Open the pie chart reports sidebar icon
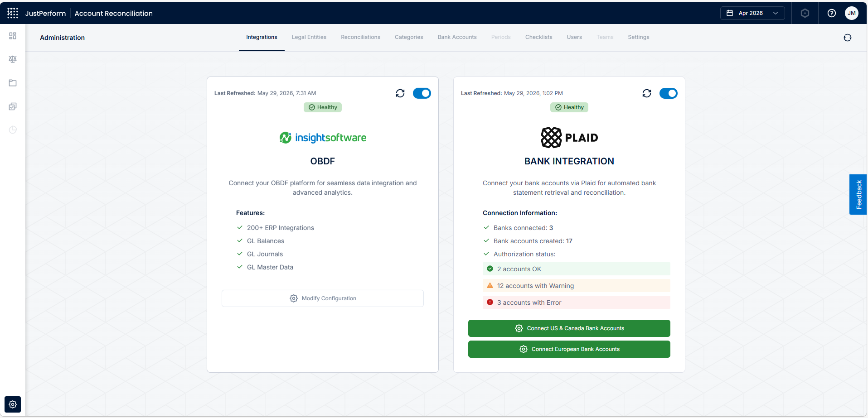Viewport: 868px width, 418px height. (13, 130)
